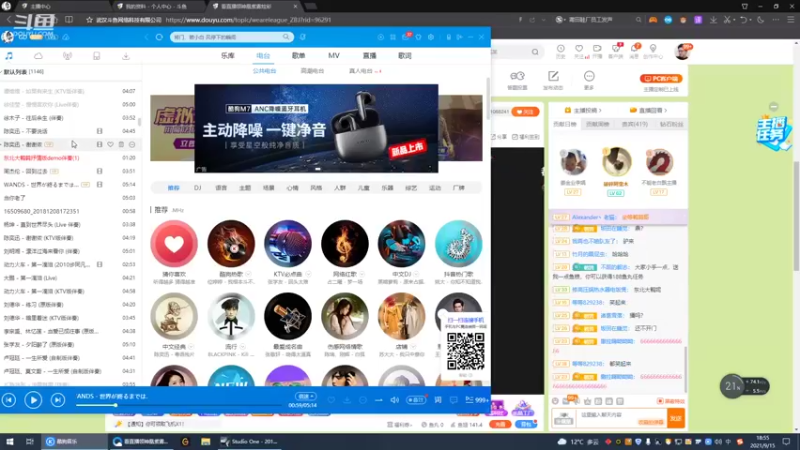Click Kugou playlist vertical scrollbar

point(140,121)
